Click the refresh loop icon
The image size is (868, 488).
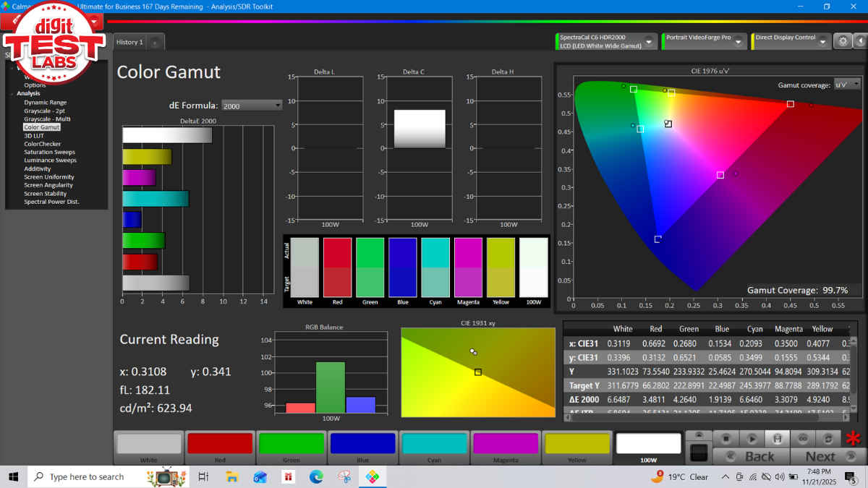(x=827, y=439)
